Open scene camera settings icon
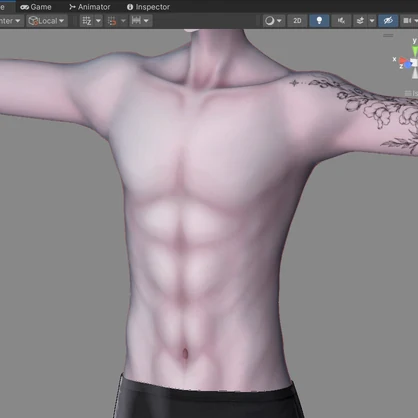Viewport: 418px width, 418px height. (407, 21)
